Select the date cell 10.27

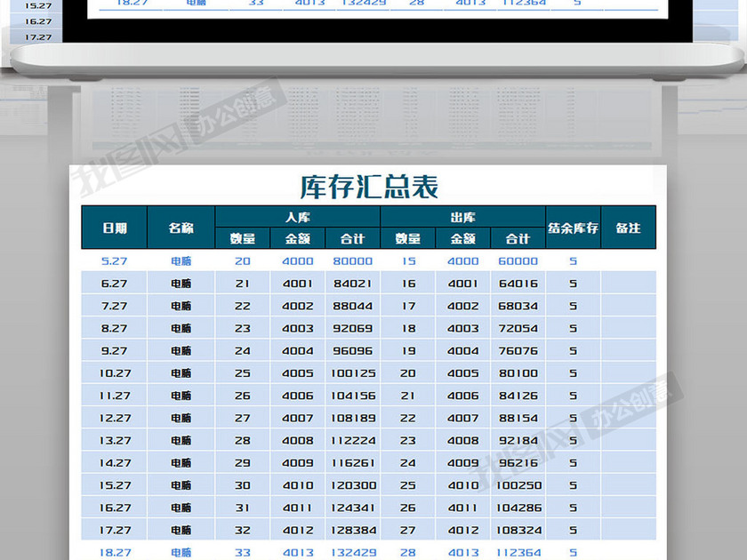(x=115, y=373)
